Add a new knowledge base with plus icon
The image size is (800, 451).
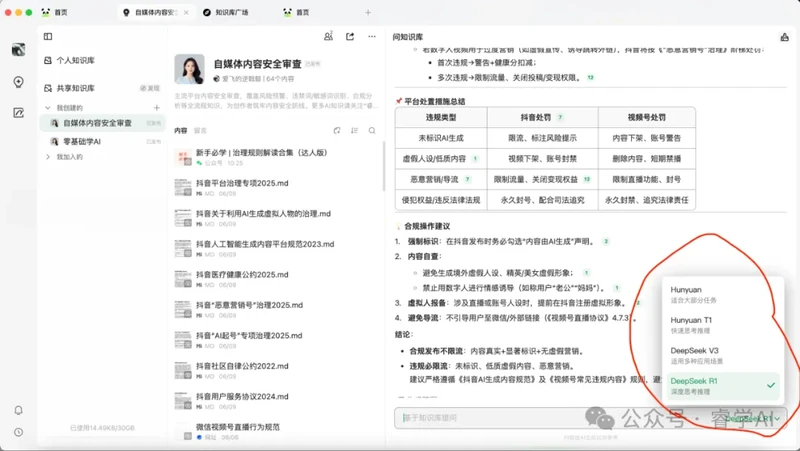click(x=157, y=108)
